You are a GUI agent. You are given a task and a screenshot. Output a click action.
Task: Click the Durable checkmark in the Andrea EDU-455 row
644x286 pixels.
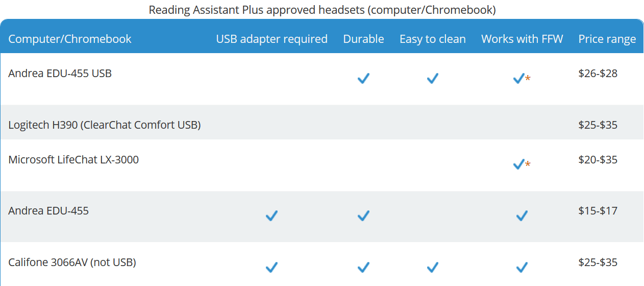click(x=363, y=216)
